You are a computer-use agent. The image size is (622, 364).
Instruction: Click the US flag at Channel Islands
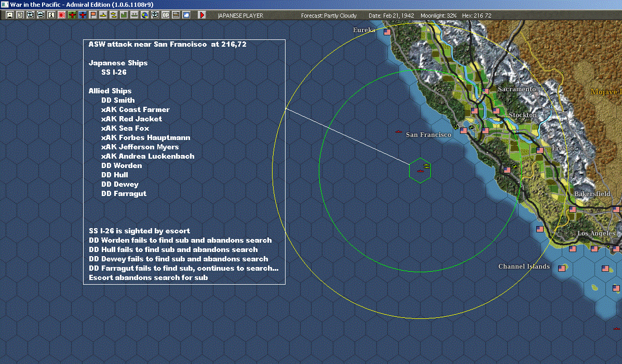562,269
